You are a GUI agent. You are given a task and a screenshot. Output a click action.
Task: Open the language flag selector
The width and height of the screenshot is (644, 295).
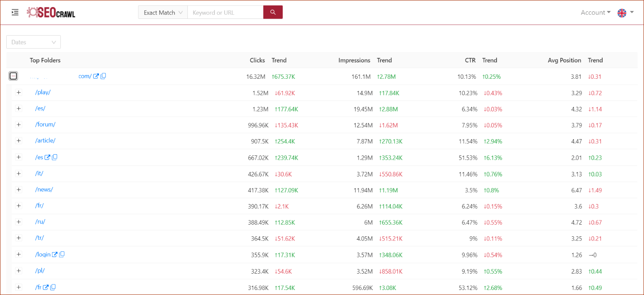625,13
